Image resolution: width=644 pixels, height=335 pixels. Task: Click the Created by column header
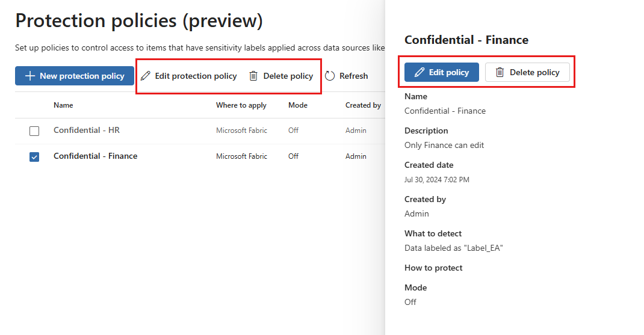click(363, 105)
